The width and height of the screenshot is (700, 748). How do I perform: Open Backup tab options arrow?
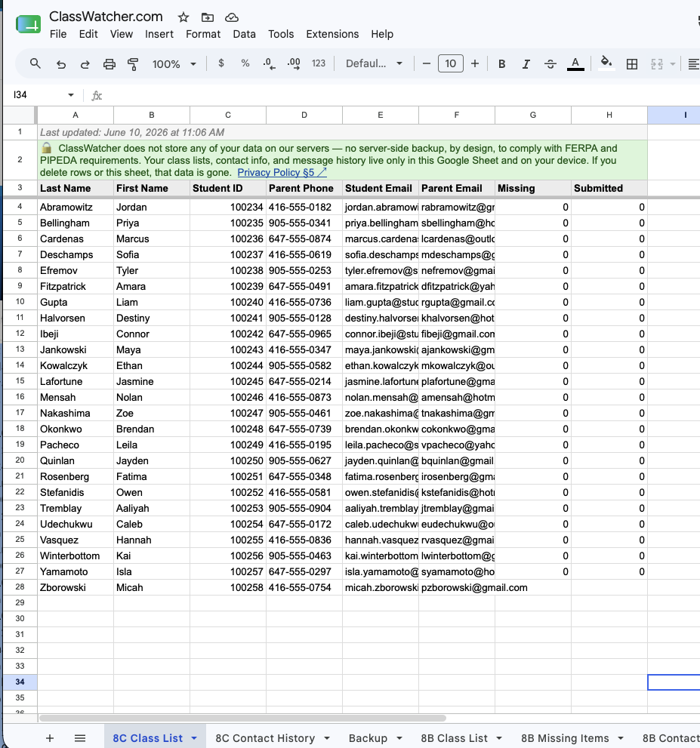pos(399,738)
